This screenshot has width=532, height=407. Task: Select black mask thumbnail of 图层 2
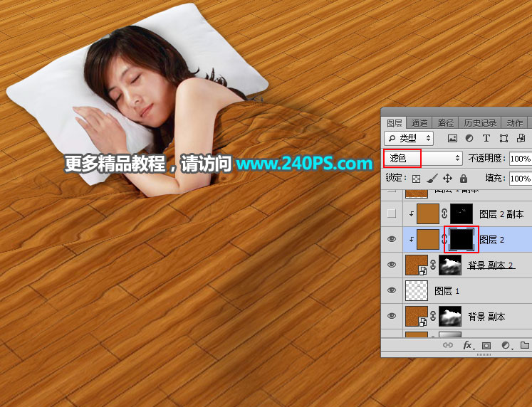[461, 239]
